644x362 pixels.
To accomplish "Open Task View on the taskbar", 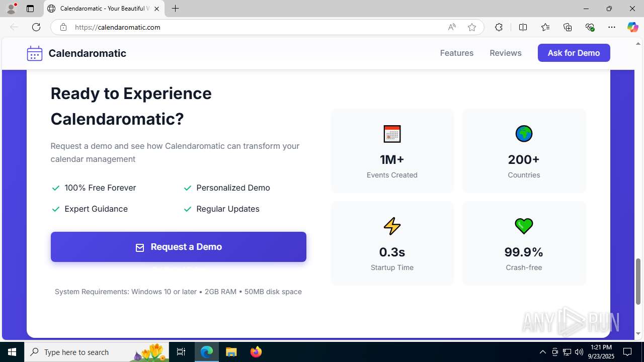I will pyautogui.click(x=181, y=352).
